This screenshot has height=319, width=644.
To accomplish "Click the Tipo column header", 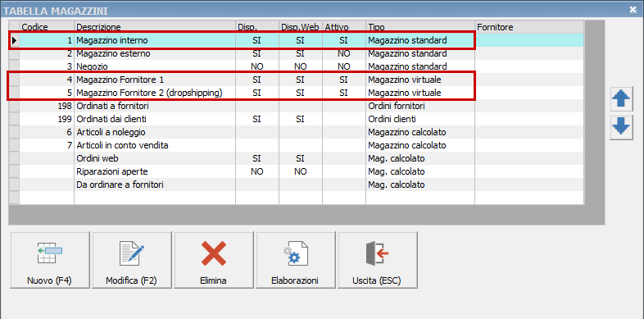I will (420, 27).
